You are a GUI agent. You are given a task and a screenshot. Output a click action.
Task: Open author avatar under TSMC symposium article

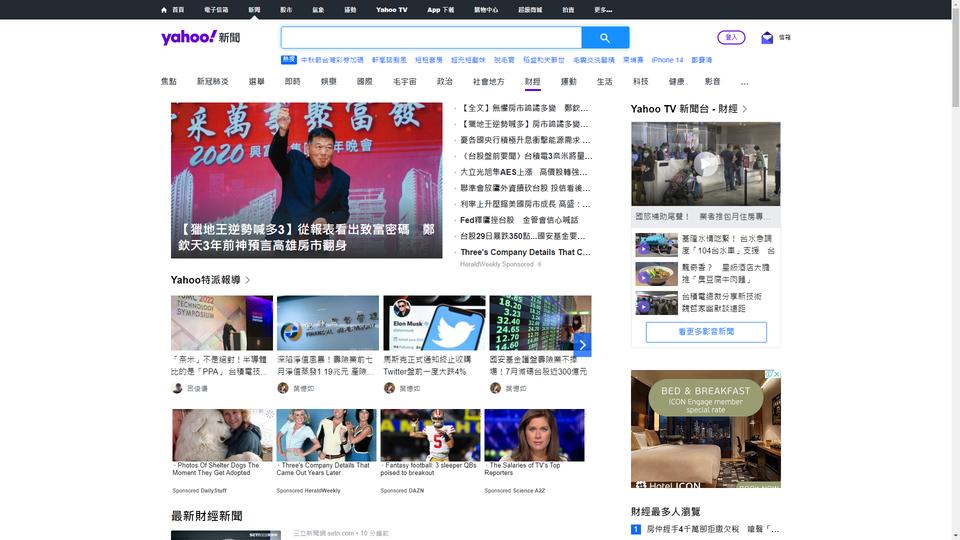tap(177, 388)
